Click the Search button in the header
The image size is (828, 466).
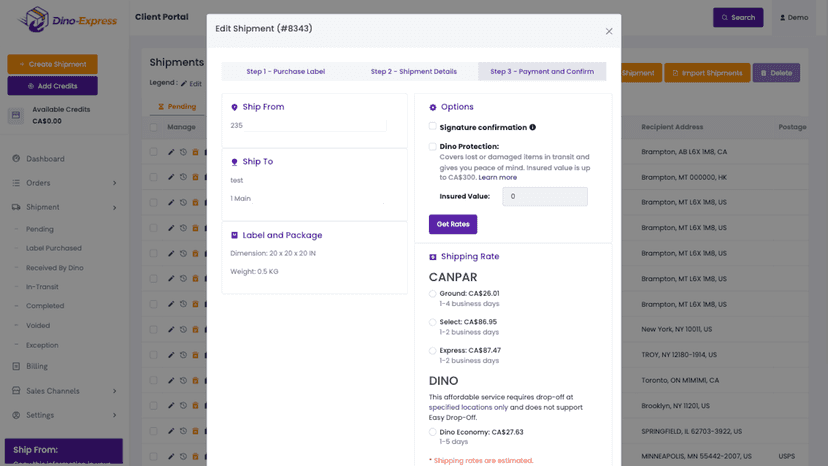738,17
